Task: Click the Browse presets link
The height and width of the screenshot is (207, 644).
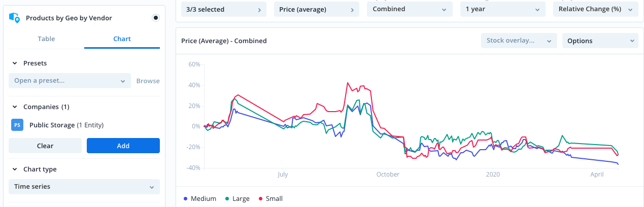Action: tap(148, 81)
